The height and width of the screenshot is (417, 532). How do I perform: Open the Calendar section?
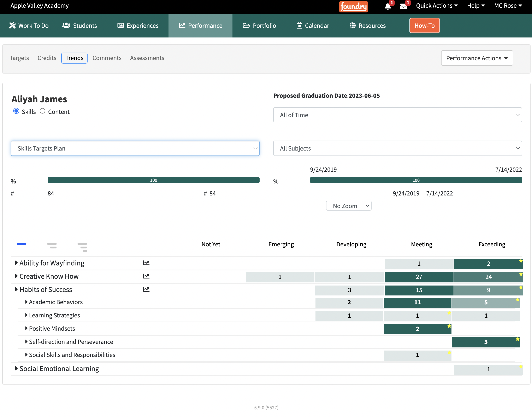[313, 26]
